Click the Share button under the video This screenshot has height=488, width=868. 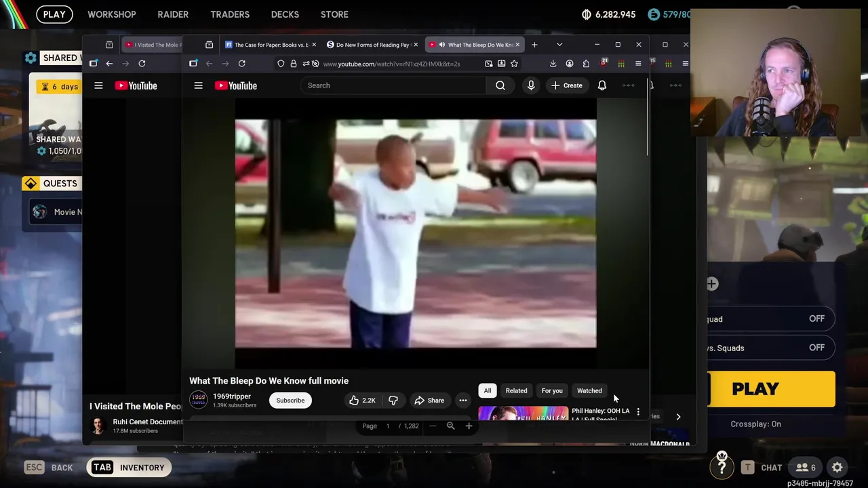pos(429,400)
